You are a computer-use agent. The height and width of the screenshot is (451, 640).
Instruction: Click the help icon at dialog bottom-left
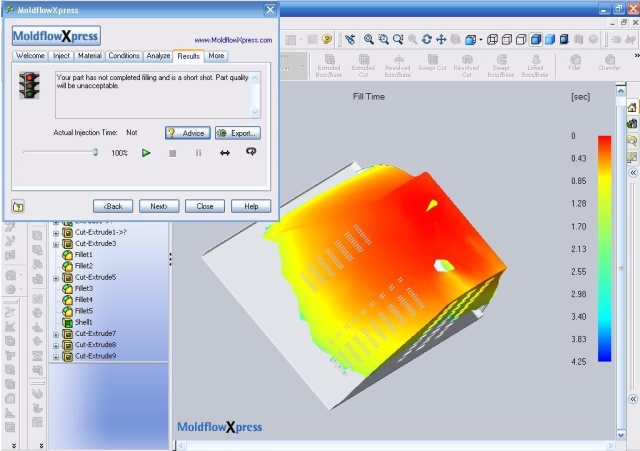click(x=18, y=207)
